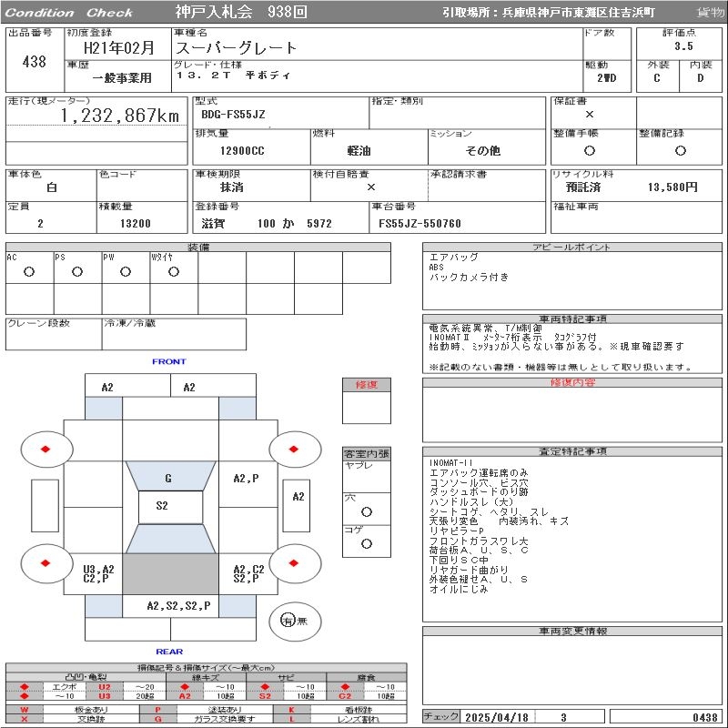
Task: Click the transmission value その他
Action: [483, 151]
